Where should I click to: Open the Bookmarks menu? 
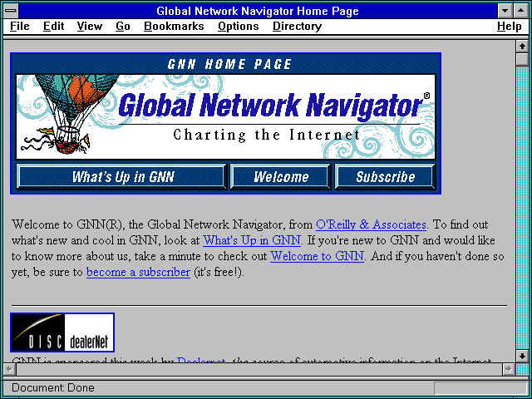coord(174,27)
